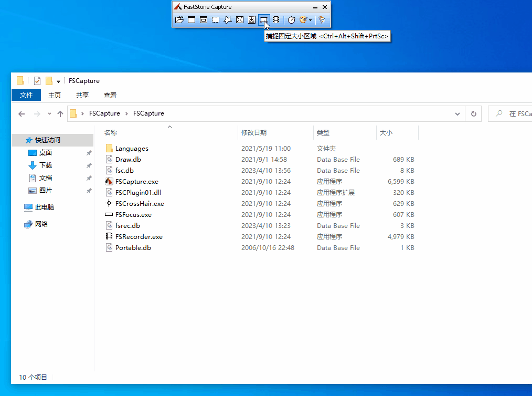
Task: Click the refresh button in the address bar
Action: click(473, 113)
